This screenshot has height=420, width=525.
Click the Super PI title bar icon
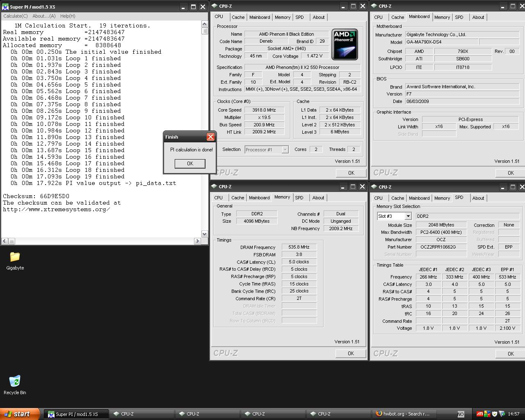click(5, 7)
